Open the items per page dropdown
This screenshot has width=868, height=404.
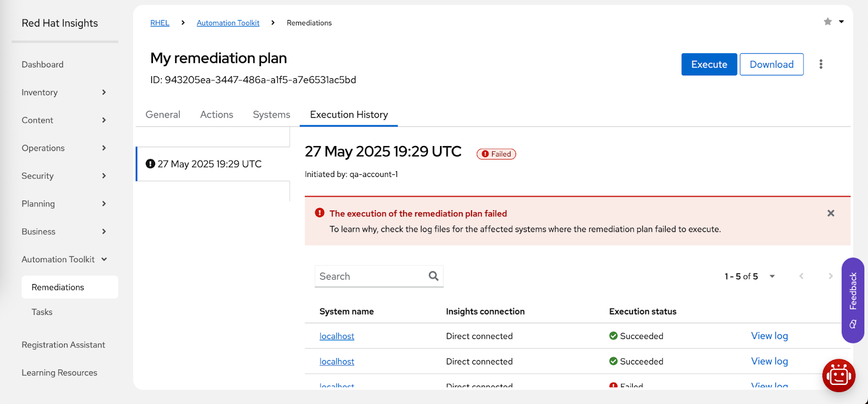coord(772,276)
